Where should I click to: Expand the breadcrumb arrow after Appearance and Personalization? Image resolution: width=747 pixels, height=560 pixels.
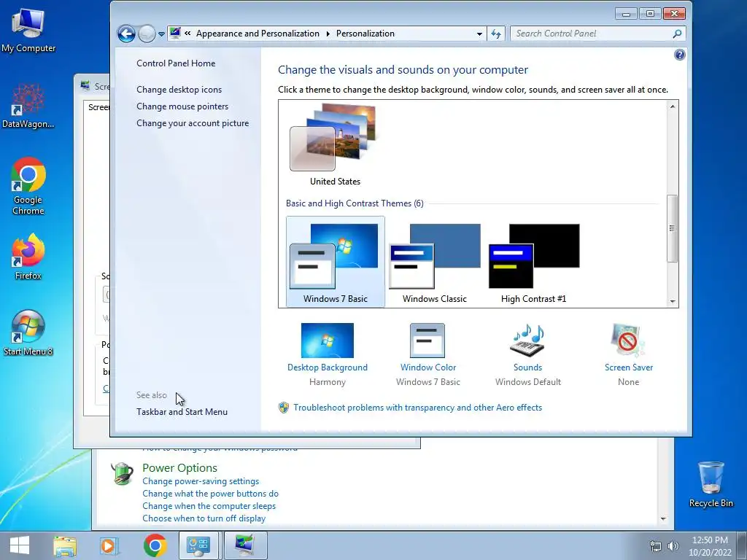[x=328, y=34]
